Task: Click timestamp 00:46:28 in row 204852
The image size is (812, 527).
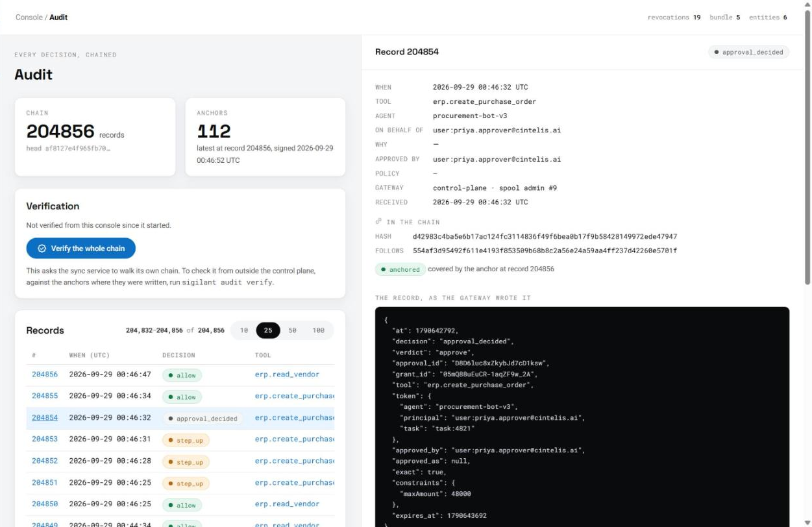Action: coord(110,461)
